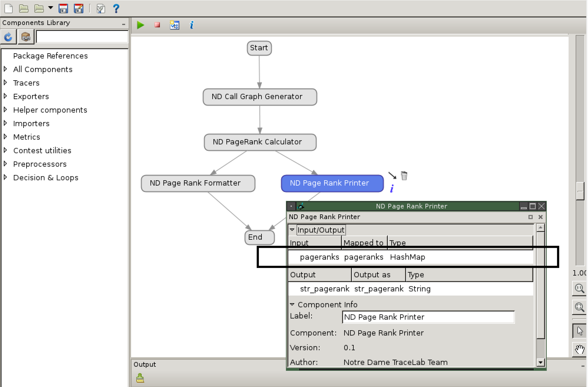Screen dimensions: 588x387
Task: Select the Start node
Action: coord(259,48)
